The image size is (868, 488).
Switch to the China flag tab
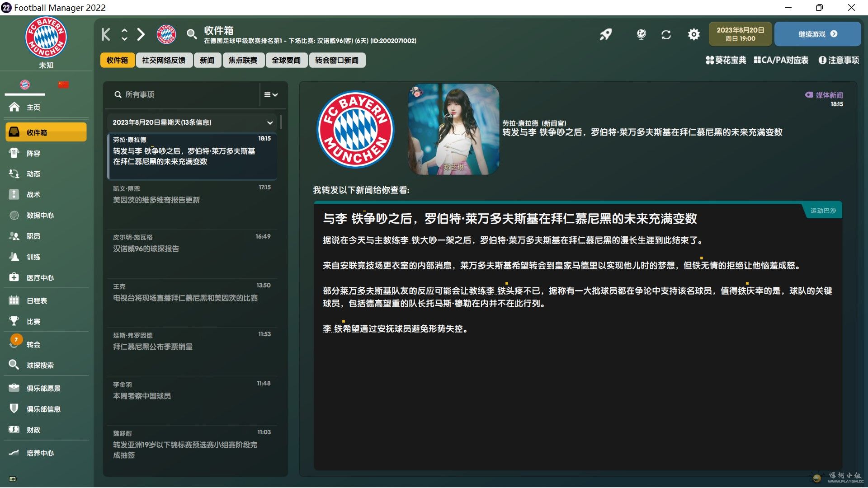(63, 84)
